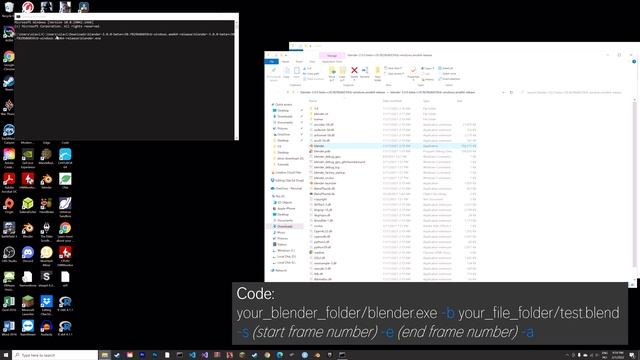Expand Network in the navigation pane
The image size is (640, 360).
point(280,270)
